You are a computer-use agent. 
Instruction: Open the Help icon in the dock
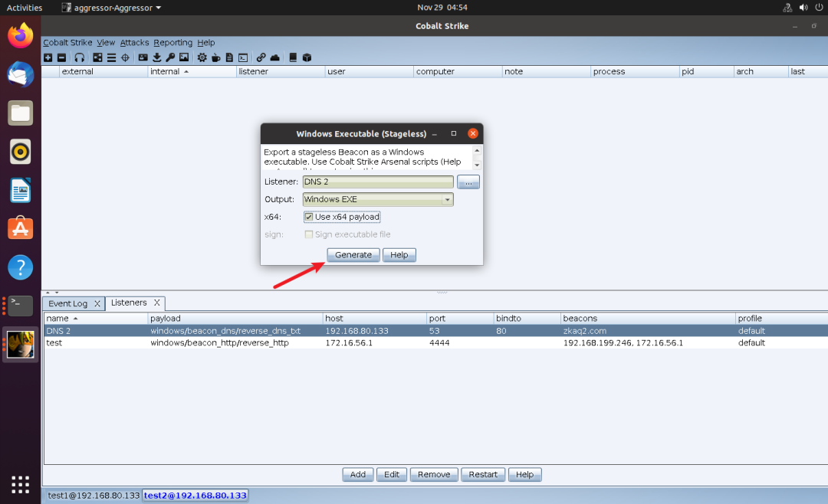21,267
